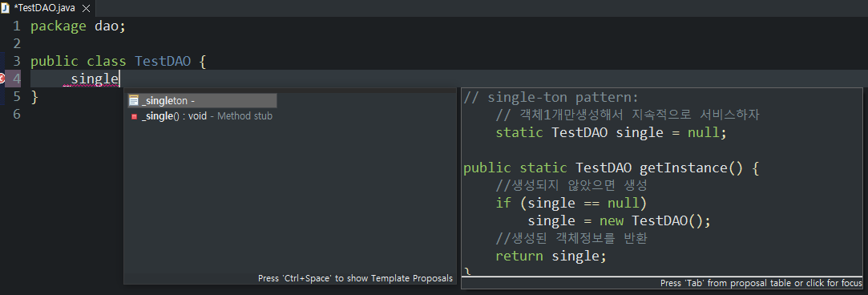Click 'Press Ctrl+Space to show Template Proposals' text
The image size is (868, 295).
[355, 278]
